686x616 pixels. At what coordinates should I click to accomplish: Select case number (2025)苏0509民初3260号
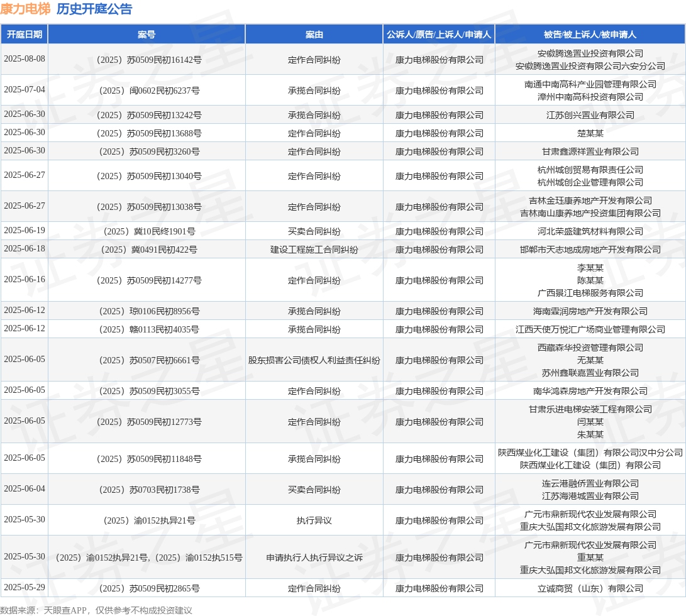[x=149, y=152]
